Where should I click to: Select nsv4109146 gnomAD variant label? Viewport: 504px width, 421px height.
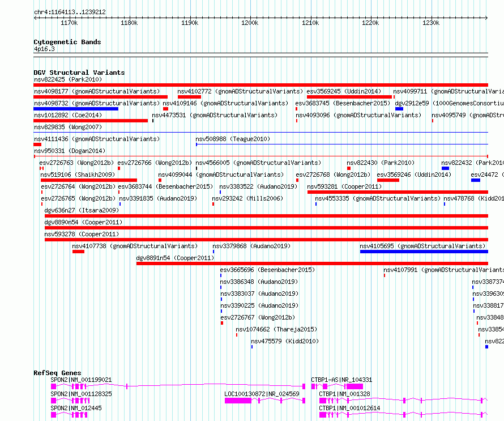[x=225, y=103]
